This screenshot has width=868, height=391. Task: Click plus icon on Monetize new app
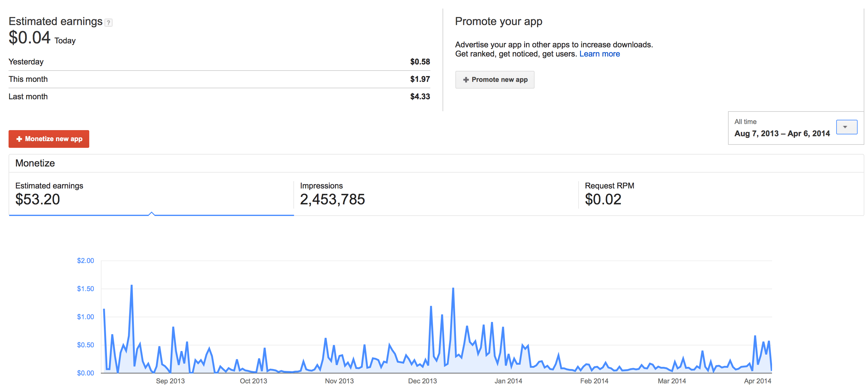[19, 139]
